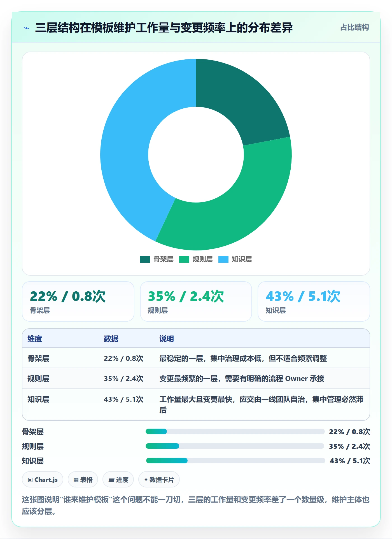This screenshot has height=539, width=392.
Task: Click the 占比结构 label in the header
Action: [354, 27]
